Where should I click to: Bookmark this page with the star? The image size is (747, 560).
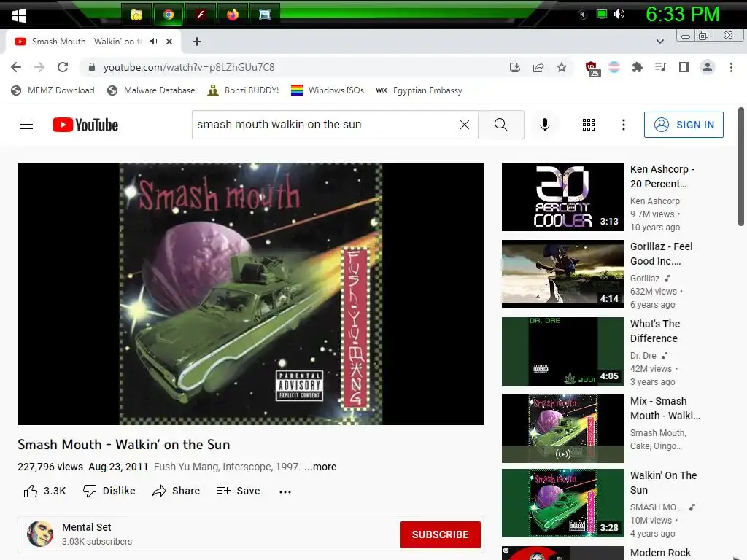[x=562, y=67]
